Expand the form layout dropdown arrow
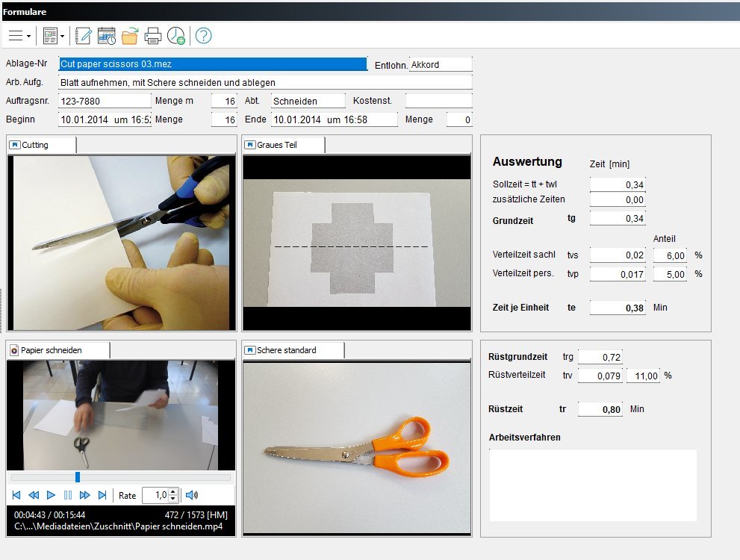This screenshot has height=560, width=740. 62,36
